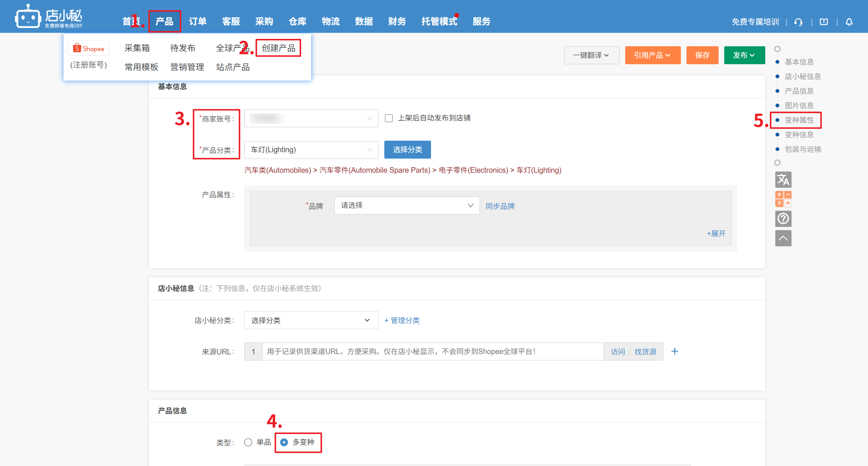Click the question mark help icon
This screenshot has width=868, height=466.
click(783, 219)
